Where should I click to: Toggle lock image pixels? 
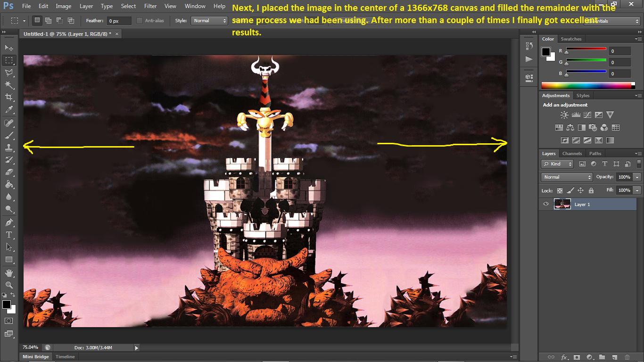coord(570,190)
